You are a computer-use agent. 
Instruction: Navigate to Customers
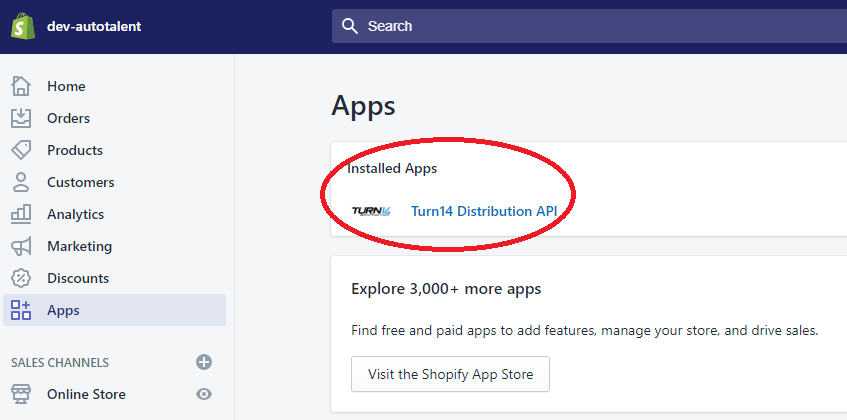80,182
